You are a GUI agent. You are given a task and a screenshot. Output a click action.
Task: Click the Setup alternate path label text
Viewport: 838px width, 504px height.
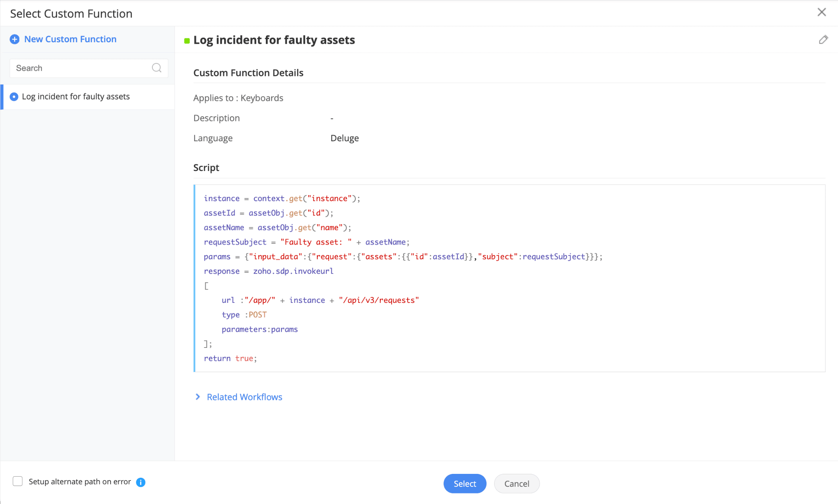pos(79,482)
